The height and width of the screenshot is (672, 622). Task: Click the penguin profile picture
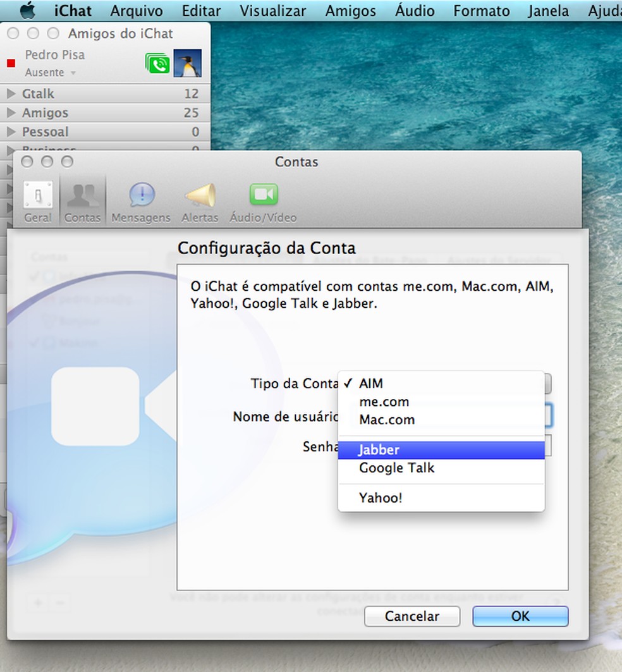(x=188, y=63)
